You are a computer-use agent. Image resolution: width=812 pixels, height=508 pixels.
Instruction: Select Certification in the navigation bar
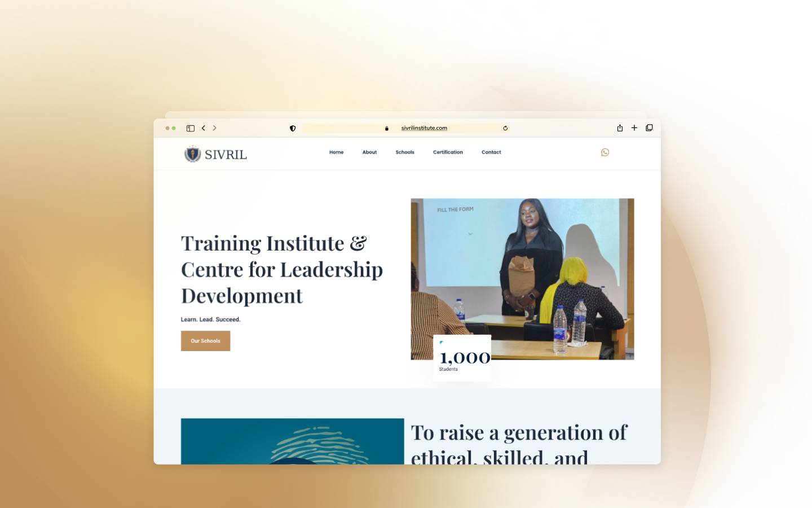[448, 152]
